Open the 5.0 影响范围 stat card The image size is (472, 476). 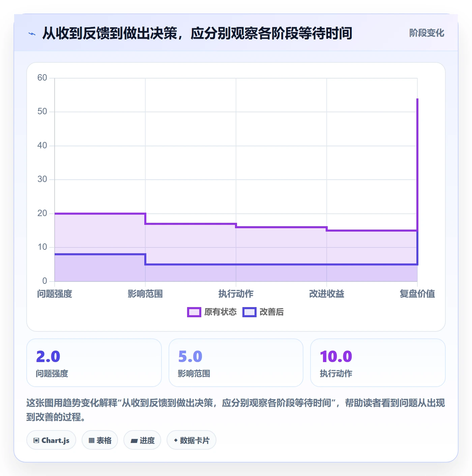[236, 363]
